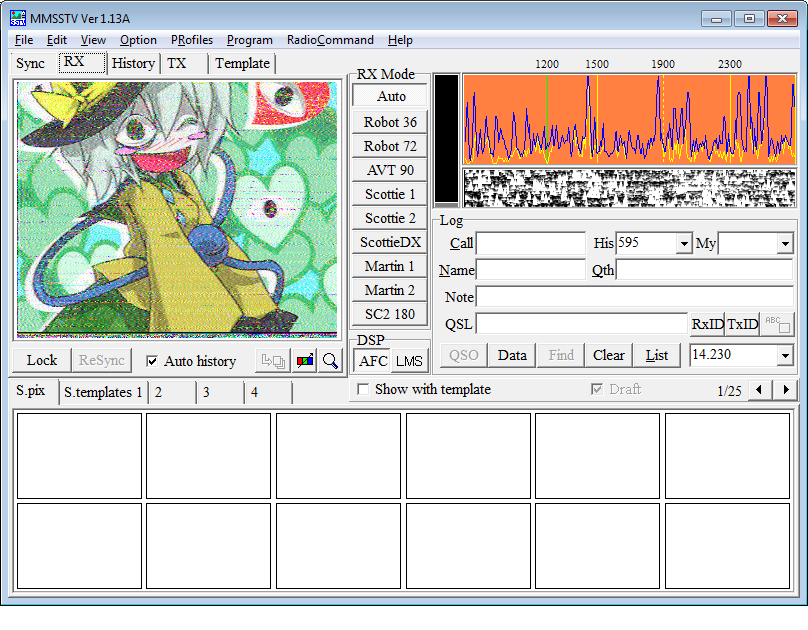
Task: Open the Option menu
Action: 138,40
